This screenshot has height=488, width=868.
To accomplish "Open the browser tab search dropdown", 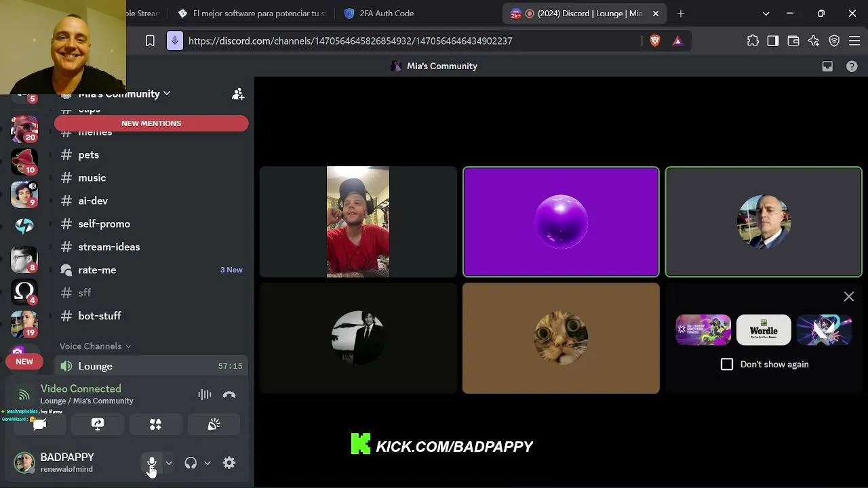I will 766,14.
